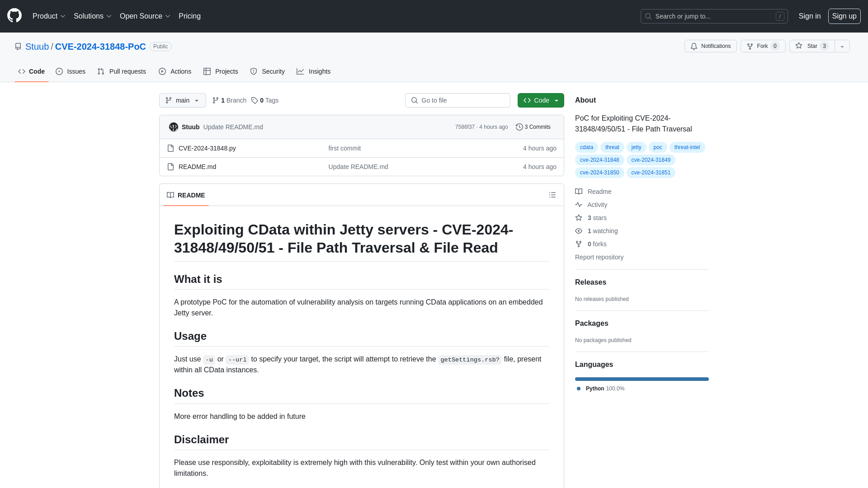Switch to the Projects tab
The height and width of the screenshot is (488, 868).
click(221, 71)
